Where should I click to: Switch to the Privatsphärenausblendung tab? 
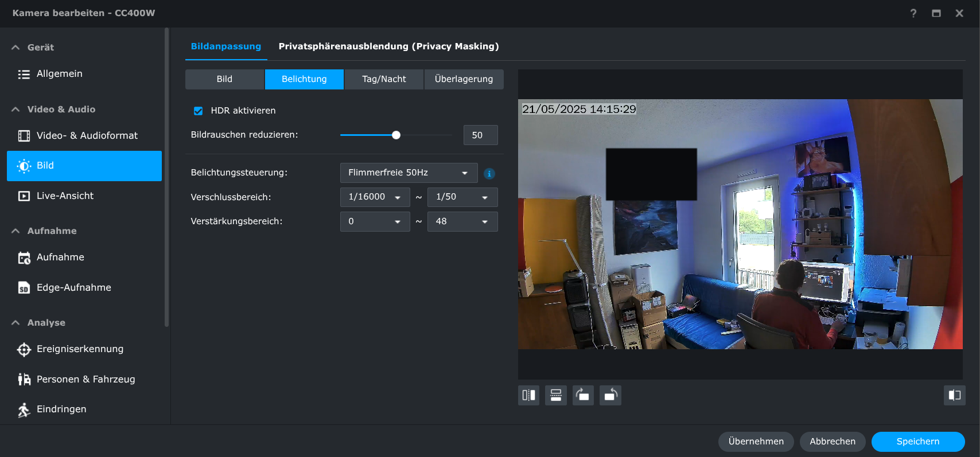[x=388, y=46]
